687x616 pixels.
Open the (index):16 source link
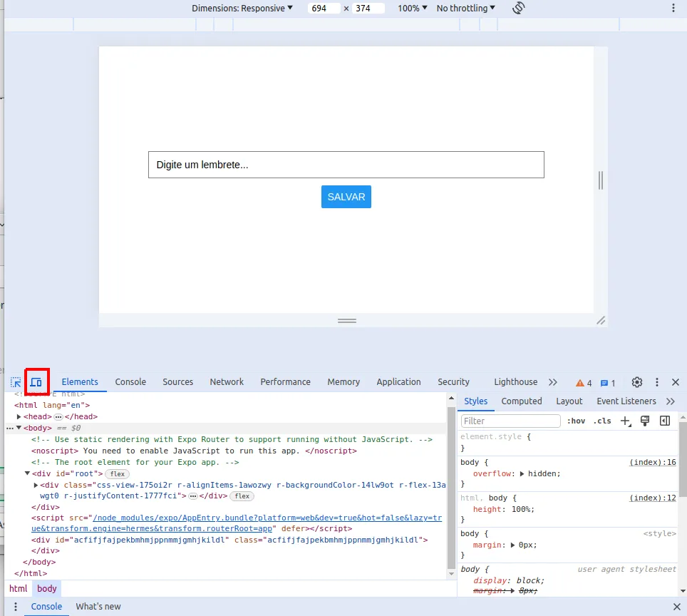click(x=653, y=462)
